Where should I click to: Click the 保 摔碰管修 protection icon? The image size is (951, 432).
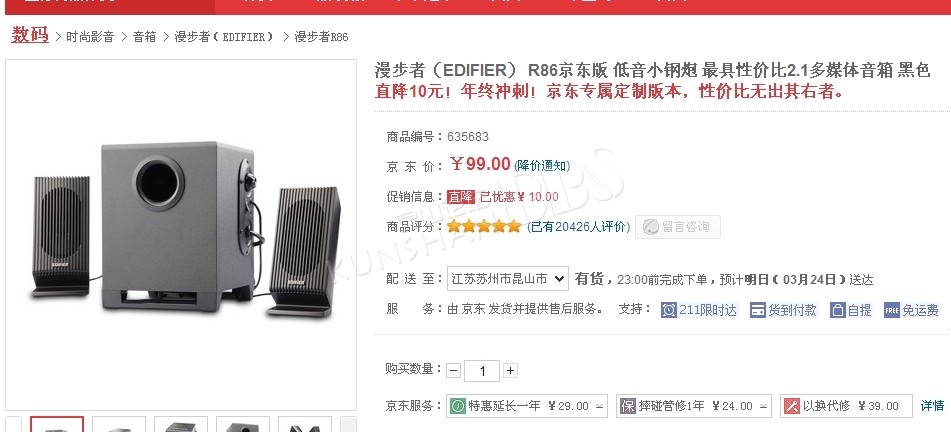627,406
